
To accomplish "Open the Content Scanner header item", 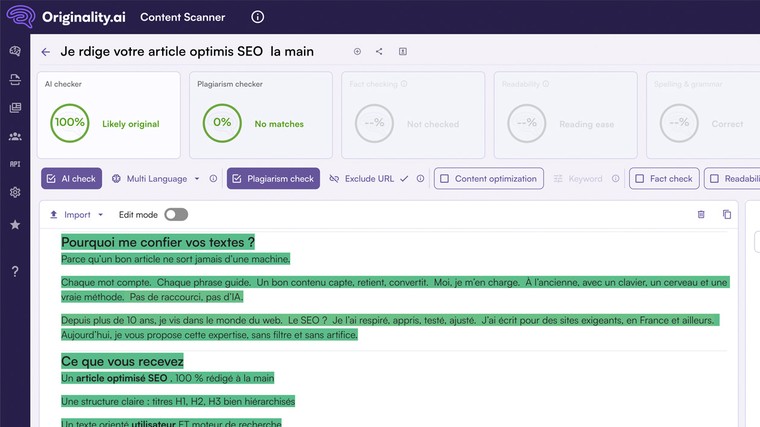I will click(183, 17).
